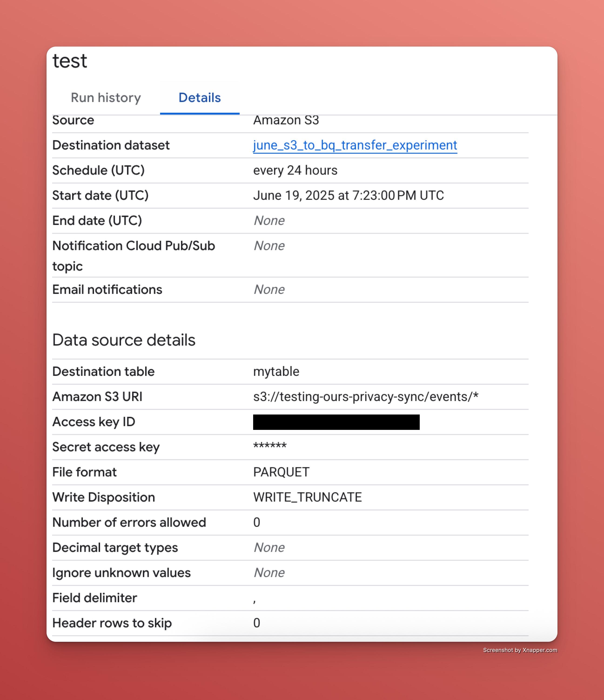Image resolution: width=604 pixels, height=700 pixels.
Task: Click the End date (UTC) None value
Action: pyautogui.click(x=269, y=221)
